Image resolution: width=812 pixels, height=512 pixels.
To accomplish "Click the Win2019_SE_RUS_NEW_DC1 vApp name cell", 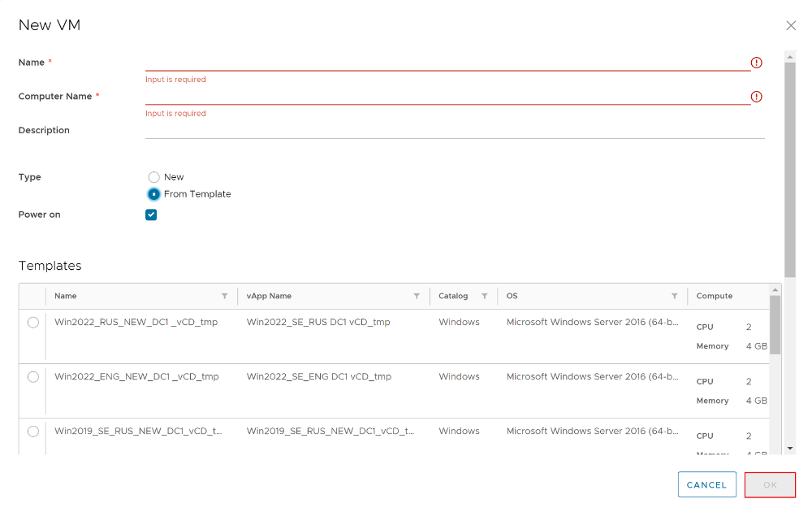I will [x=330, y=432].
